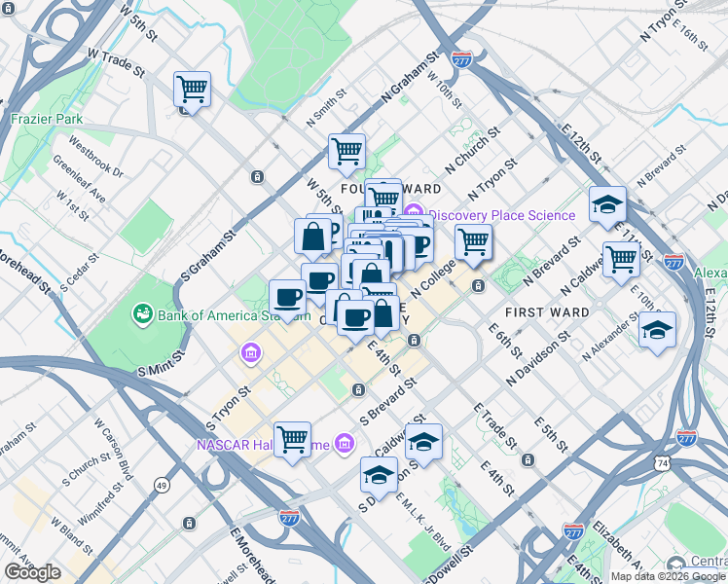Open the purple museum pin above S Tryon St

[251, 353]
